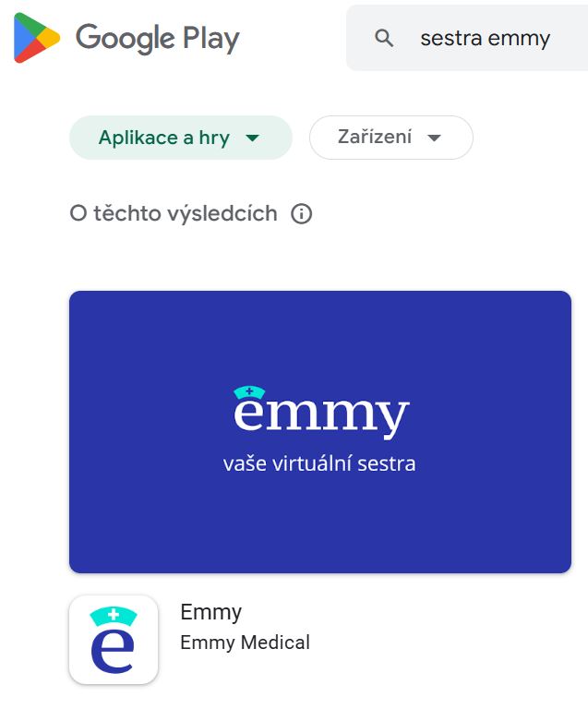Click the white emmy wordmark in the banner

[321, 415]
